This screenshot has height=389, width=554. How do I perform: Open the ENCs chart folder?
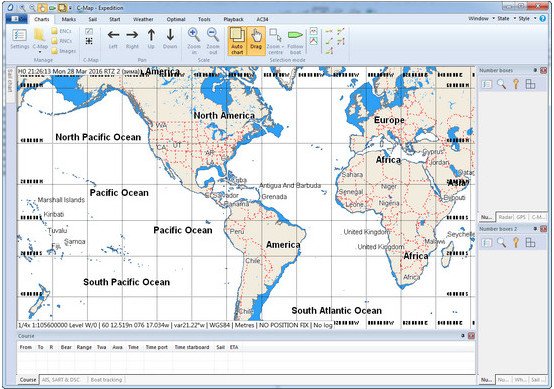[61, 31]
